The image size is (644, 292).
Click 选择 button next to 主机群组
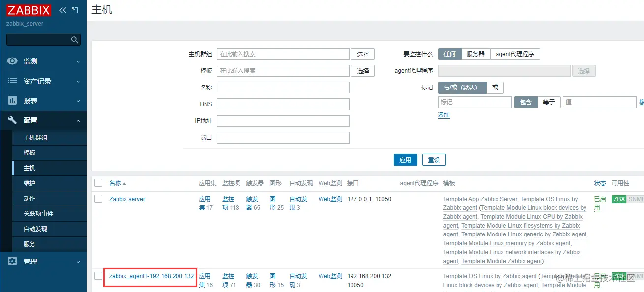tap(363, 54)
